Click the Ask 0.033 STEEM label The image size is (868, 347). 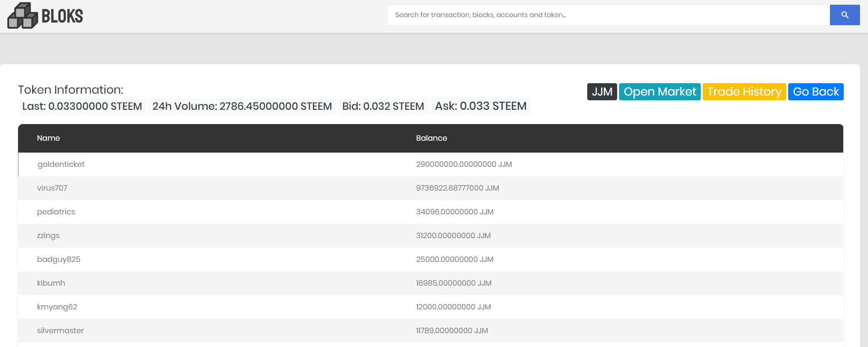tap(481, 106)
